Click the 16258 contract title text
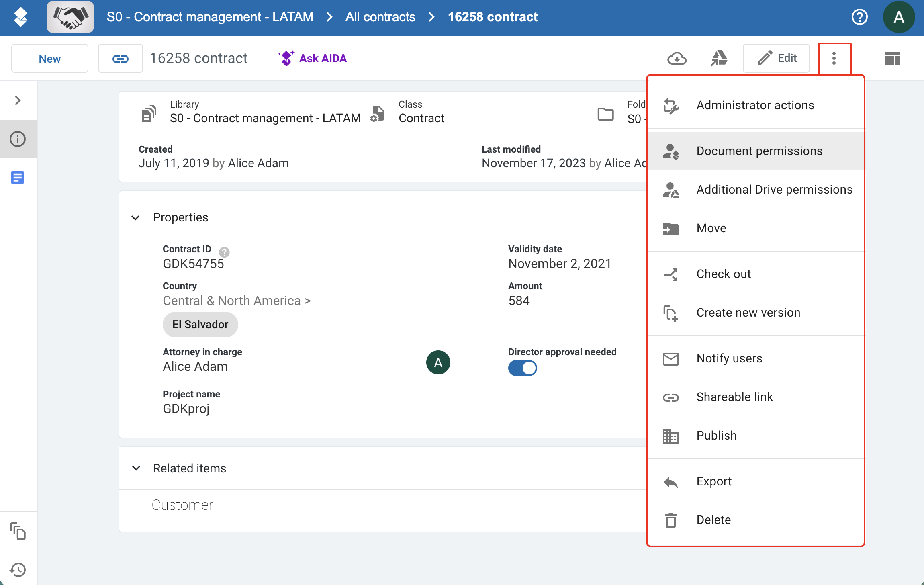This screenshot has width=924, height=585. 198,59
